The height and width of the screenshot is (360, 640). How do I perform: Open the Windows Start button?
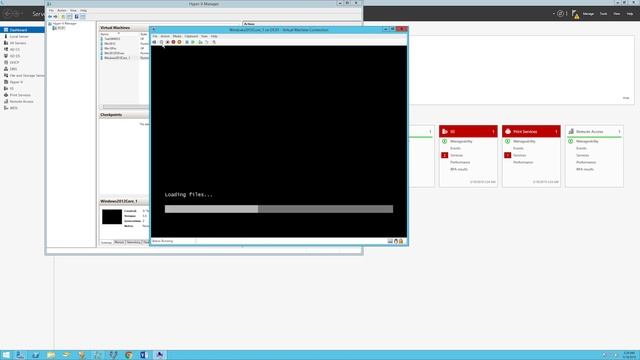(x=6, y=355)
